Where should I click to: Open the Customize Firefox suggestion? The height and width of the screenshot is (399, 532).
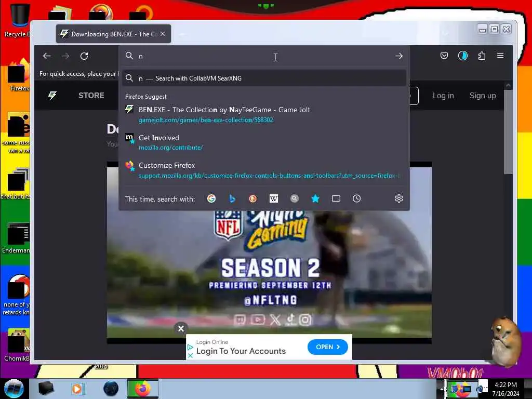coord(264,170)
